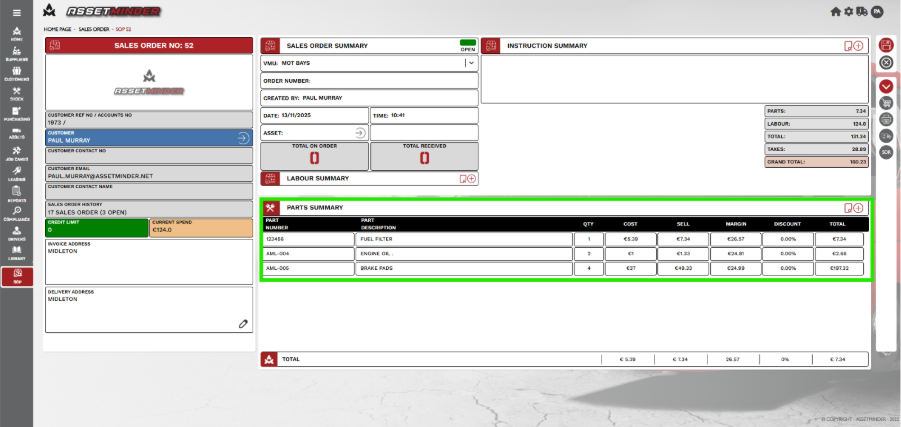The image size is (901, 427).
Task: Click part number 123456
Action: click(x=309, y=239)
